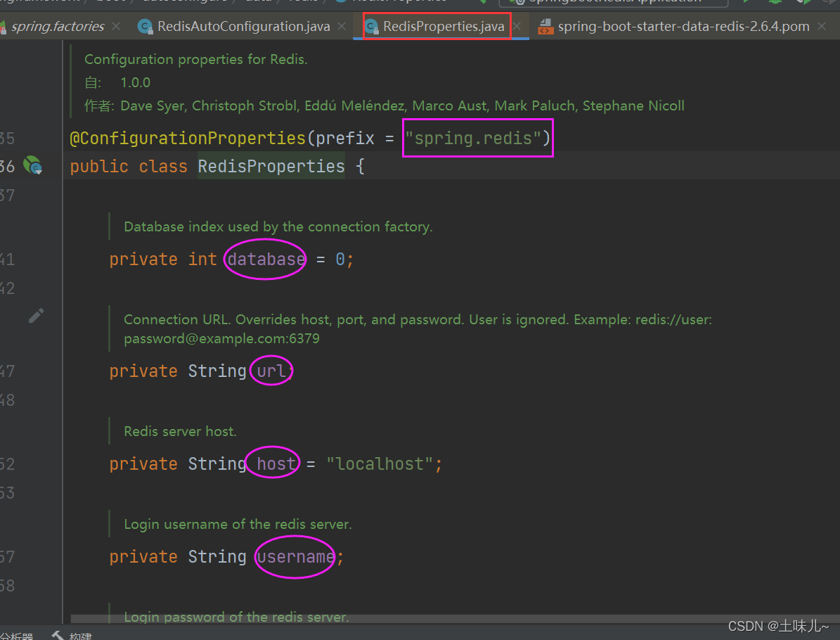Screen dimensions: 840x640
Task: Close the RedisAutoConfiguration.java tab
Action: point(342,26)
